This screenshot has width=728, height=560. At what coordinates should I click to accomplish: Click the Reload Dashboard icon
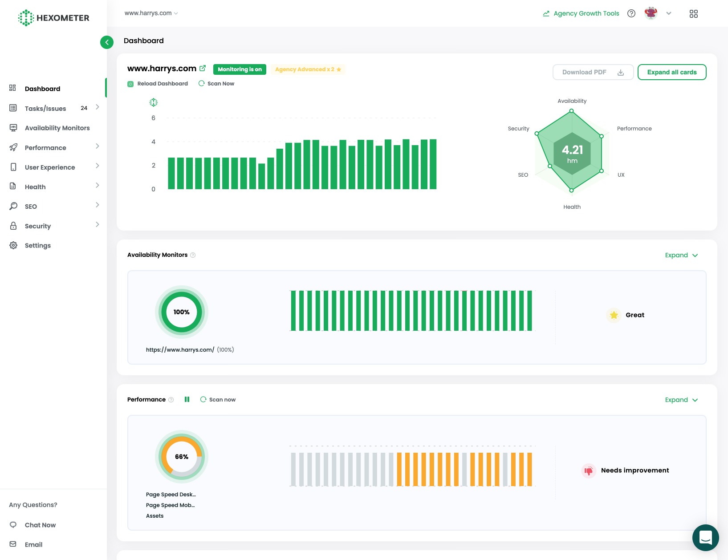(130, 84)
